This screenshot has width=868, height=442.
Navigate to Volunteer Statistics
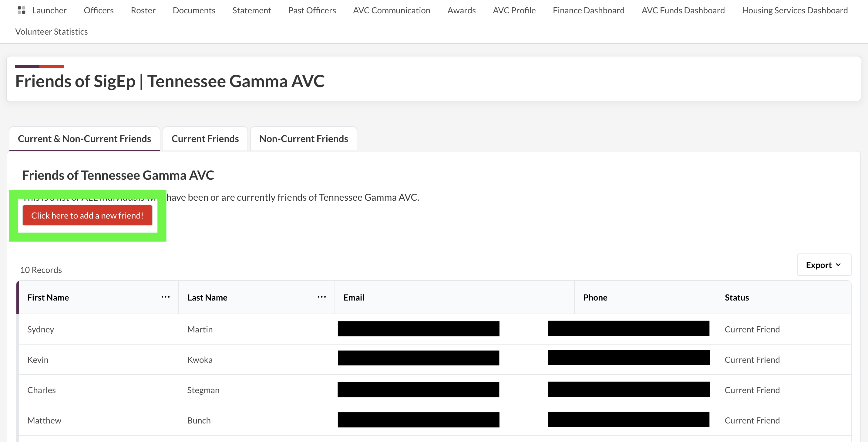pyautogui.click(x=51, y=32)
